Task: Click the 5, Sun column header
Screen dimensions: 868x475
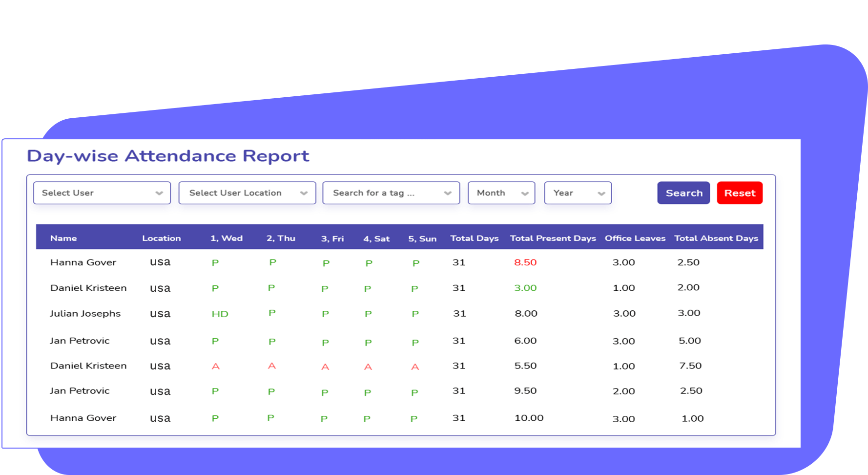Action: (x=422, y=238)
